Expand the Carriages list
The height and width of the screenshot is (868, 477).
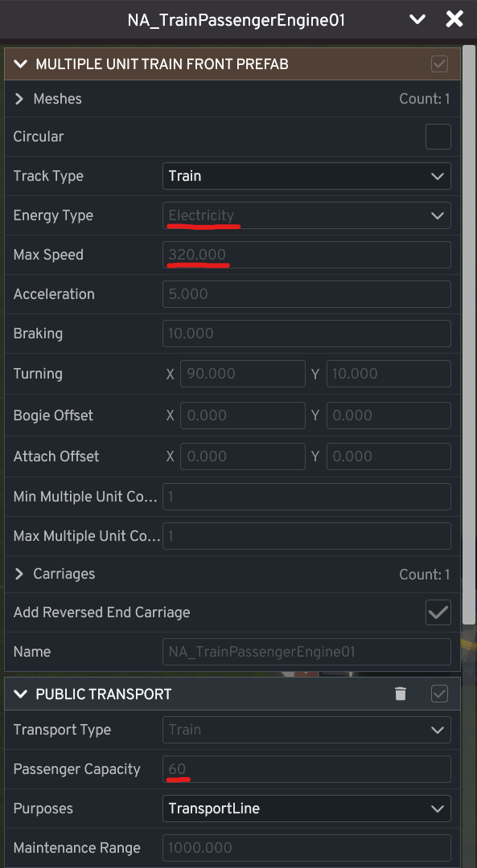(18, 574)
